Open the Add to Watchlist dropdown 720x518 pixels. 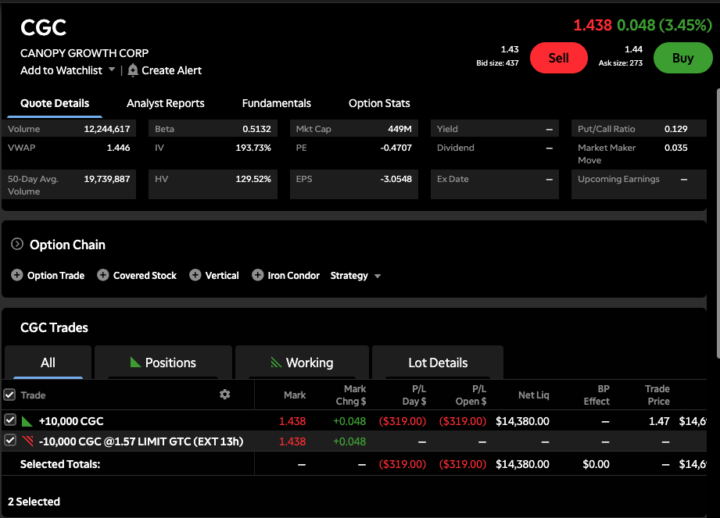pos(111,70)
